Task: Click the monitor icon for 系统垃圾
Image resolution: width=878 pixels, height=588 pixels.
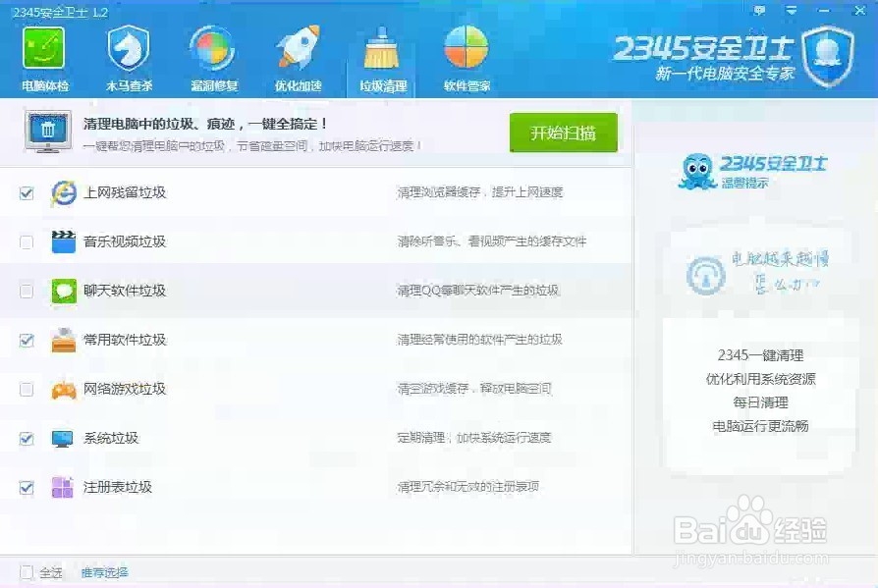Action: [62, 438]
